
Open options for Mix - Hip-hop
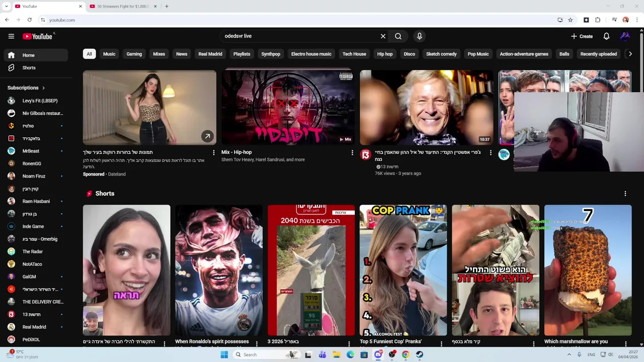click(x=352, y=152)
